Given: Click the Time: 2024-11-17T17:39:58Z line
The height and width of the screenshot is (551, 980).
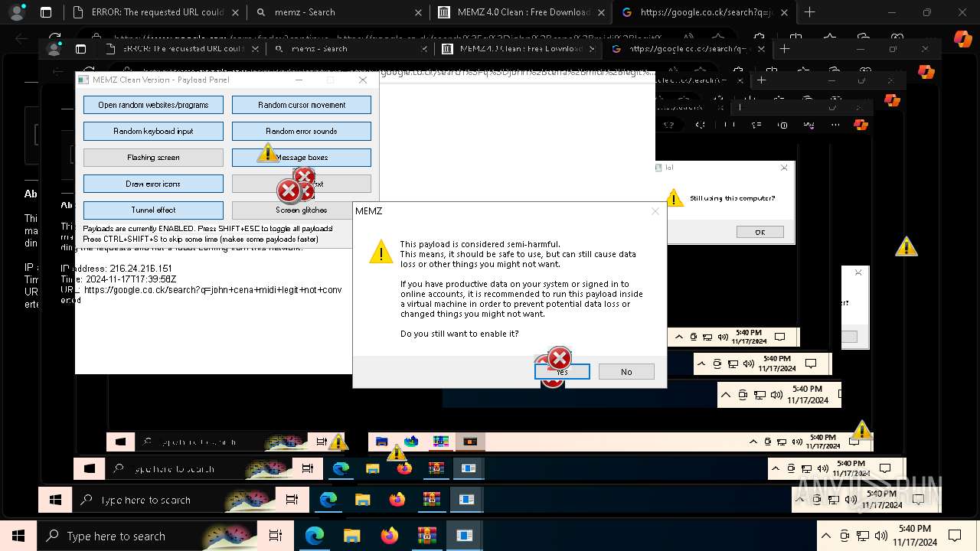Looking at the screenshot, I should click(118, 279).
